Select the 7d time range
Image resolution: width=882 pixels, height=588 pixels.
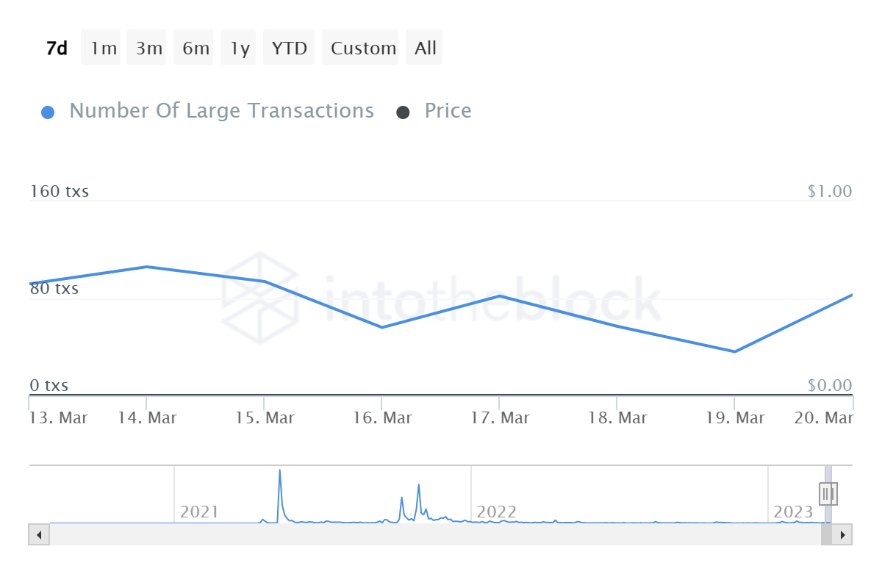pyautogui.click(x=57, y=49)
